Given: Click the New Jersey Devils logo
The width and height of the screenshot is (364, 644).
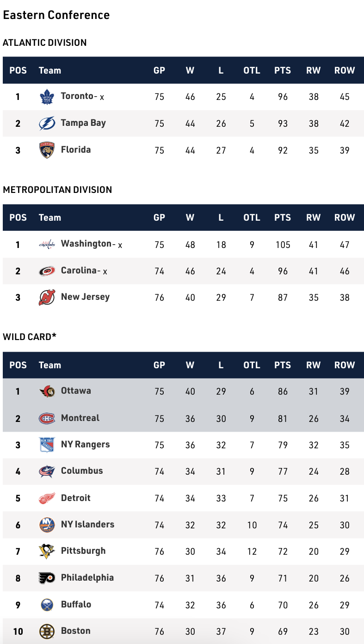Looking at the screenshot, I should [47, 297].
